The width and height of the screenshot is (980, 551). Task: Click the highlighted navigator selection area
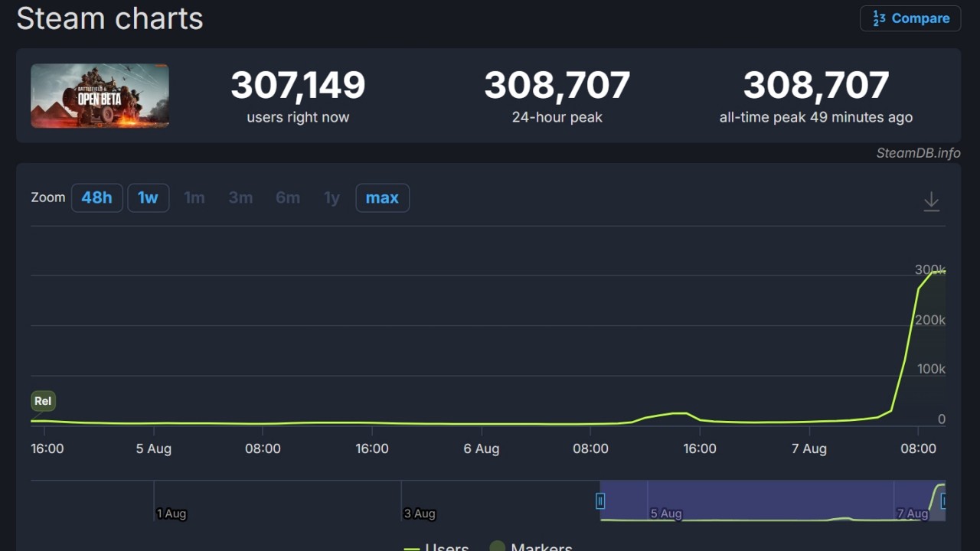766,501
